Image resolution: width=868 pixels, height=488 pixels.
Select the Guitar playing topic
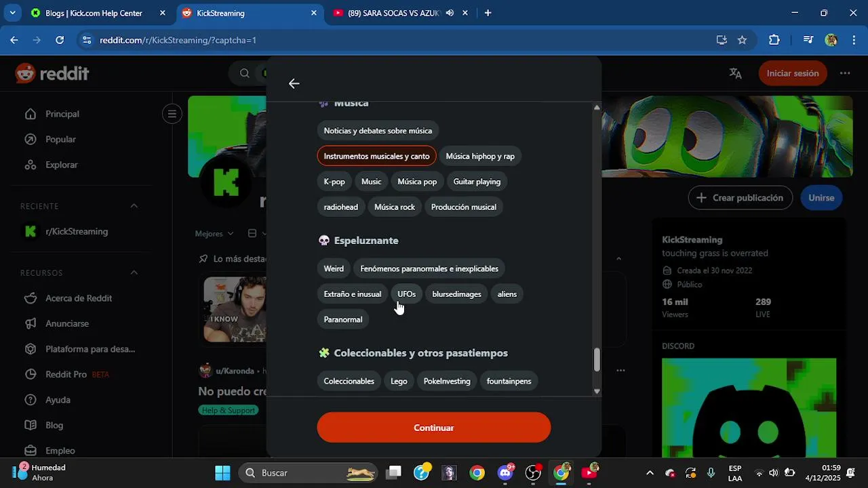[x=477, y=182]
